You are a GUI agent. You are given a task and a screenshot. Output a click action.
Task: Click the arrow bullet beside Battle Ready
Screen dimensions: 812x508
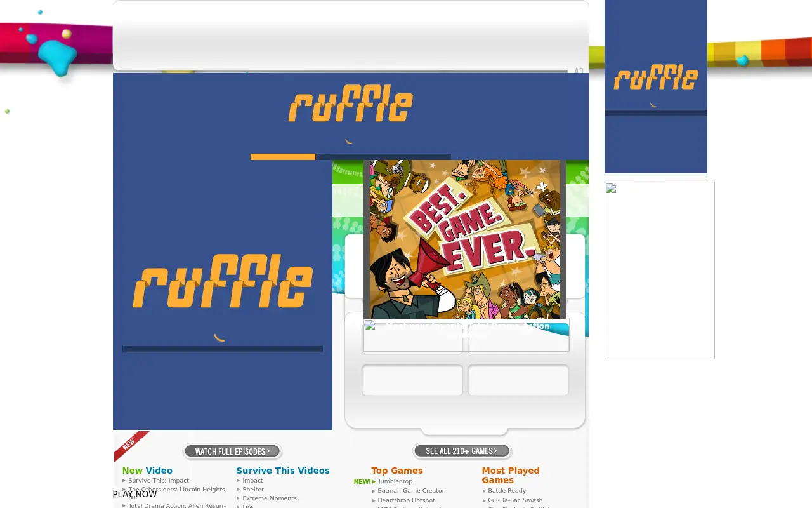tap(484, 491)
